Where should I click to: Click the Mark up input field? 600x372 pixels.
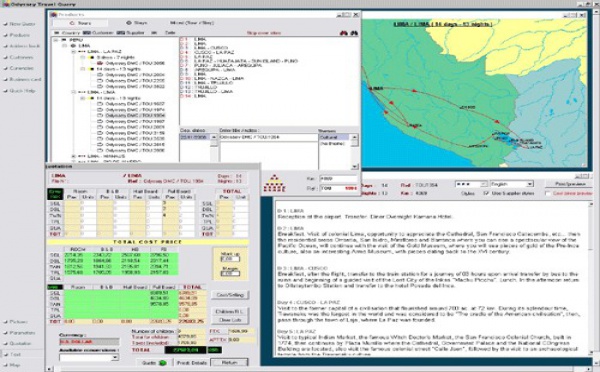[230, 259]
